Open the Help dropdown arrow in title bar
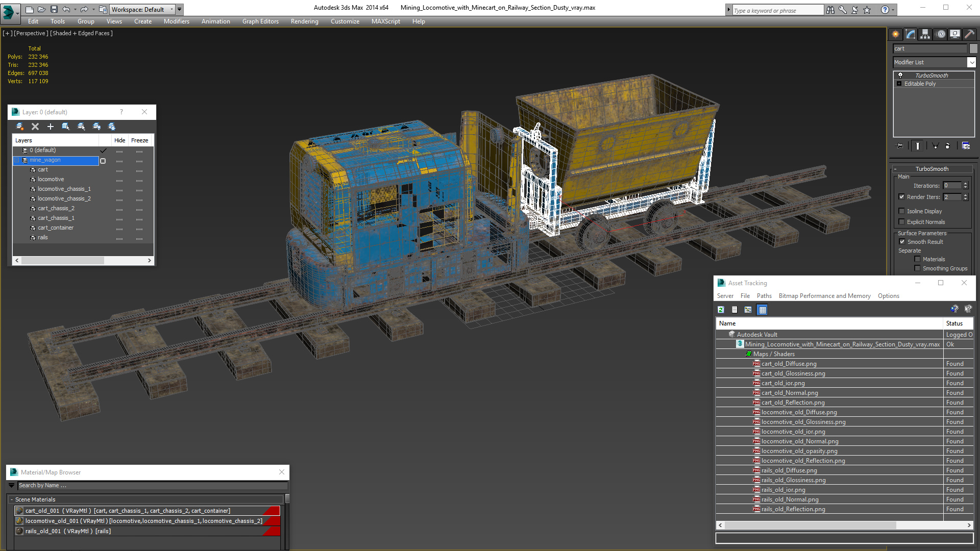This screenshot has width=980, height=551. pyautogui.click(x=893, y=10)
